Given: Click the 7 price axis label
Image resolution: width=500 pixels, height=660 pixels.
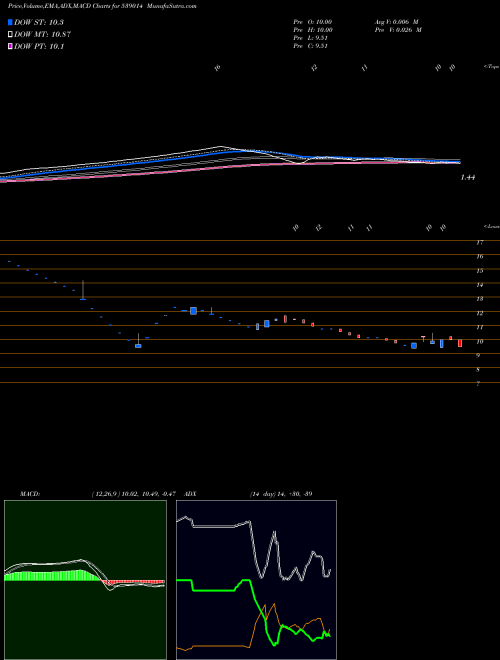Looking at the screenshot, I should click(478, 384).
